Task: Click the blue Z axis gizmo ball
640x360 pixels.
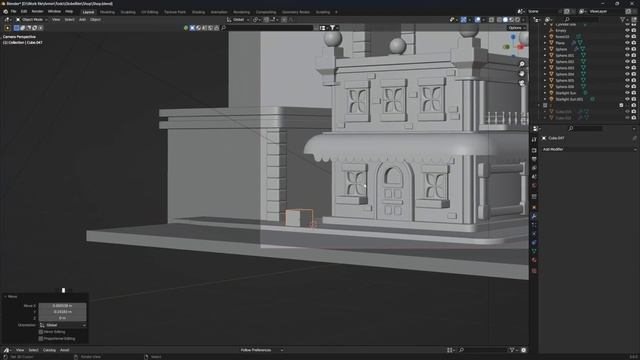Action: pos(513,37)
